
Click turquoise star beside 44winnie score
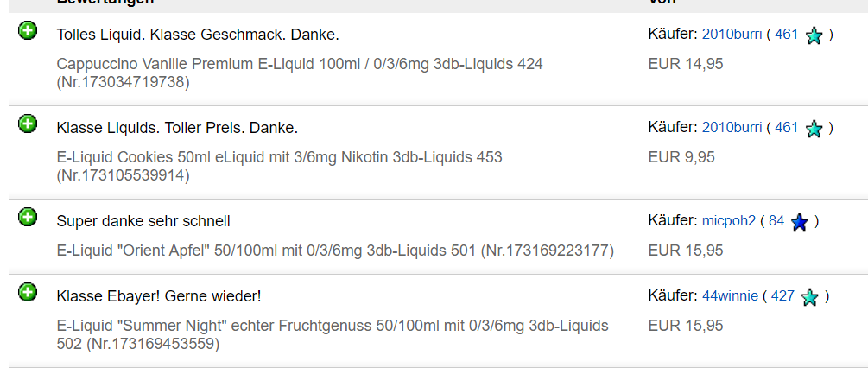click(810, 296)
